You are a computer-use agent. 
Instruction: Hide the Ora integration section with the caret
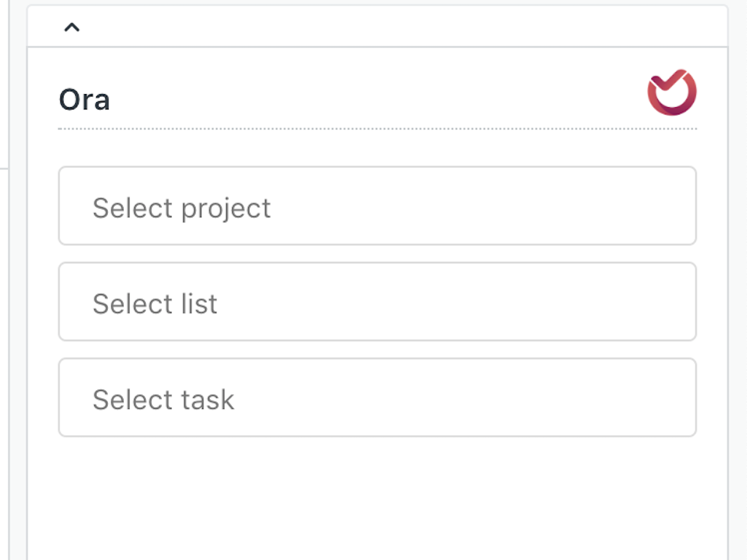tap(71, 28)
